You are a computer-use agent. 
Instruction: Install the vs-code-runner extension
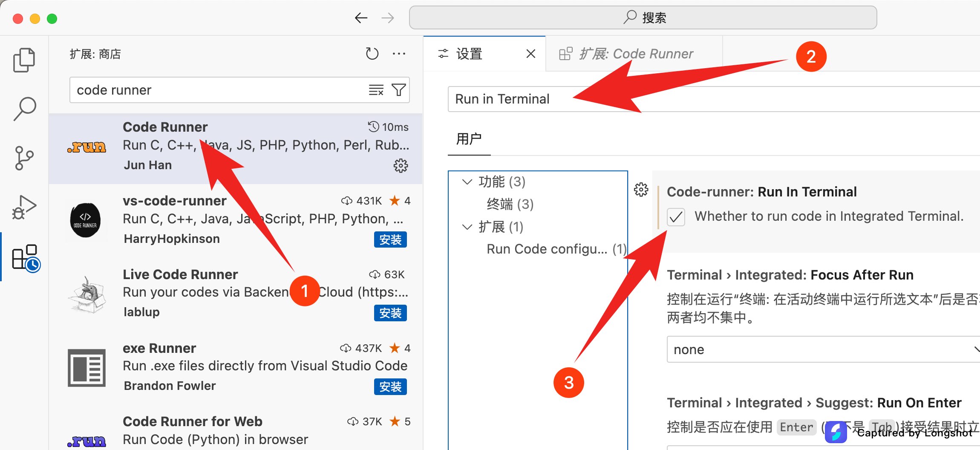pyautogui.click(x=390, y=239)
